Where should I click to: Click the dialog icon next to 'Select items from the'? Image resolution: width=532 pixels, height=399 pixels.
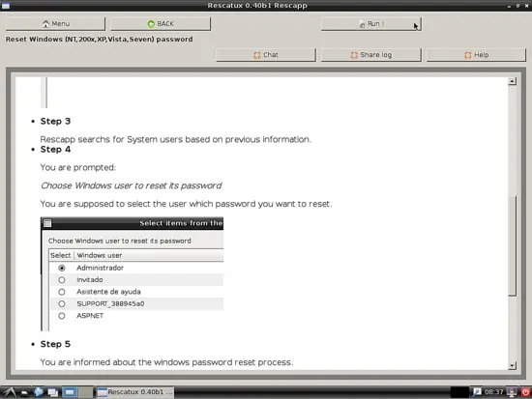point(47,223)
